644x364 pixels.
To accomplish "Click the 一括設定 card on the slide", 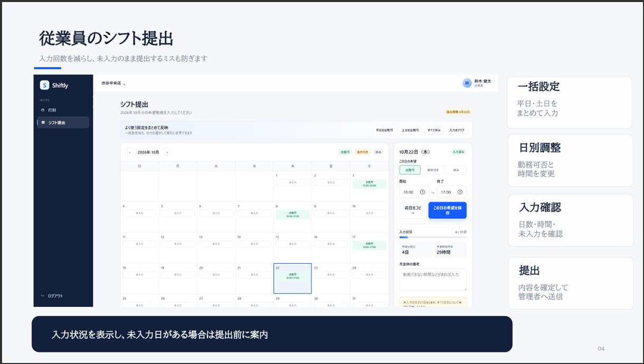I will coord(570,102).
